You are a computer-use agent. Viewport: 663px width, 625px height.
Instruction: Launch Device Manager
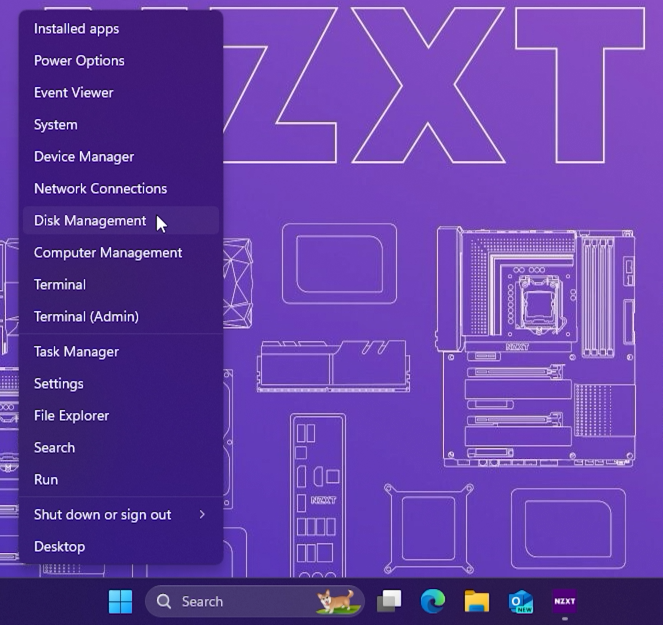point(121,157)
